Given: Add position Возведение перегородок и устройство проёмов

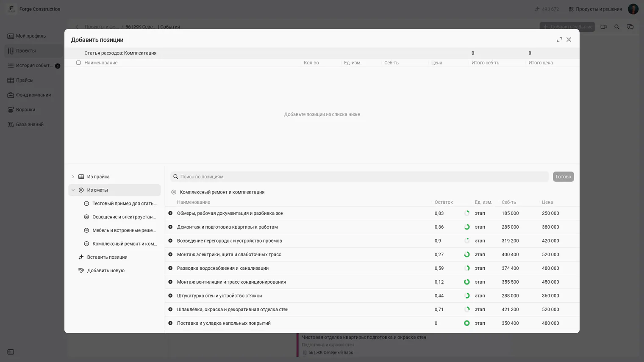Looking at the screenshot, I should click(170, 241).
